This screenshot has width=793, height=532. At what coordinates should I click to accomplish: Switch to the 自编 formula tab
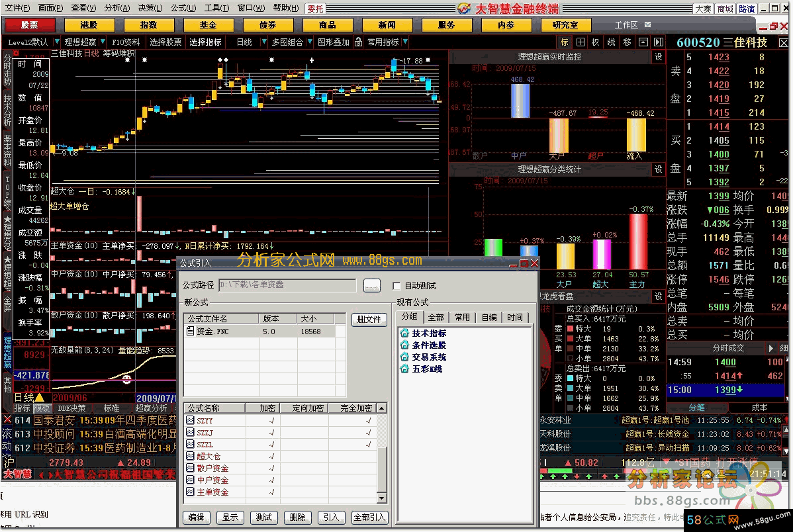click(489, 318)
